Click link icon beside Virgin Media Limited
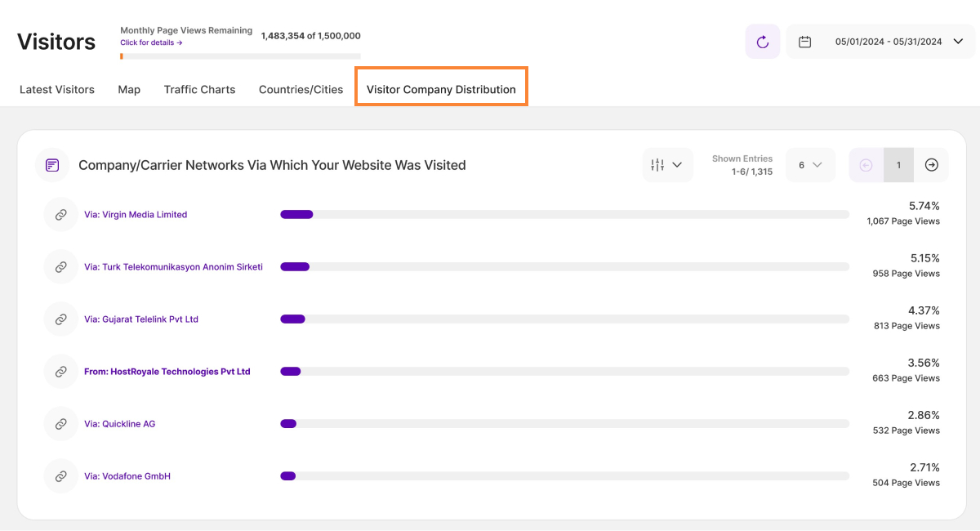 coord(60,215)
